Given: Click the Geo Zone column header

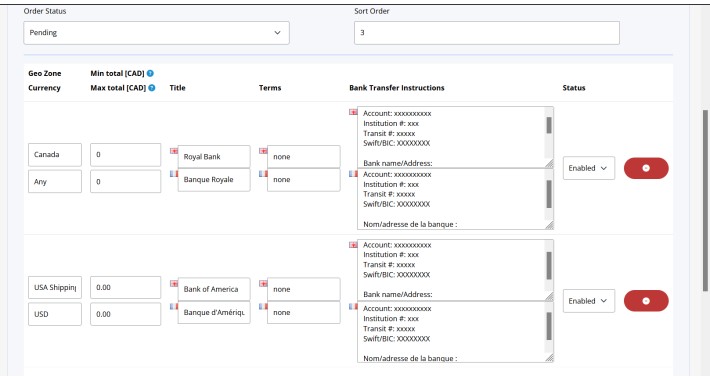Looking at the screenshot, I should click(44, 73).
